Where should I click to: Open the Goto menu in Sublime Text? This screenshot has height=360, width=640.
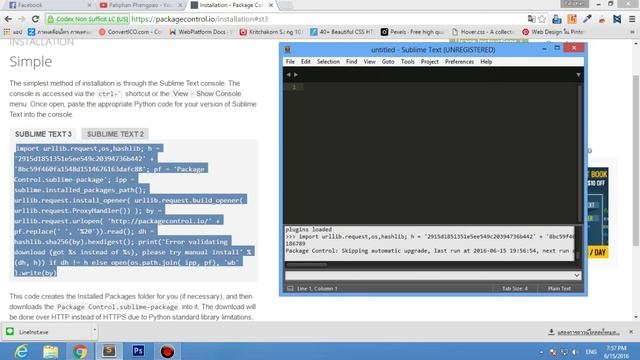point(388,62)
